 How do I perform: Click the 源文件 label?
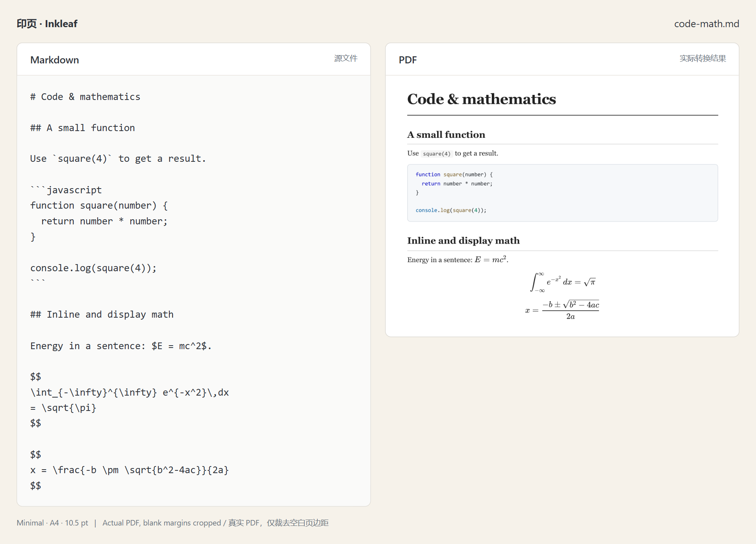(x=346, y=58)
